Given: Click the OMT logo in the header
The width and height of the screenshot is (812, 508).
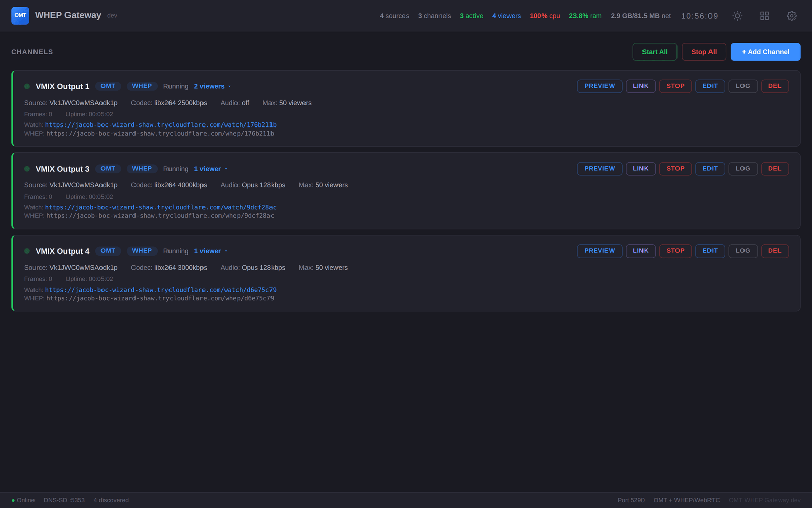Looking at the screenshot, I should pyautogui.click(x=20, y=16).
